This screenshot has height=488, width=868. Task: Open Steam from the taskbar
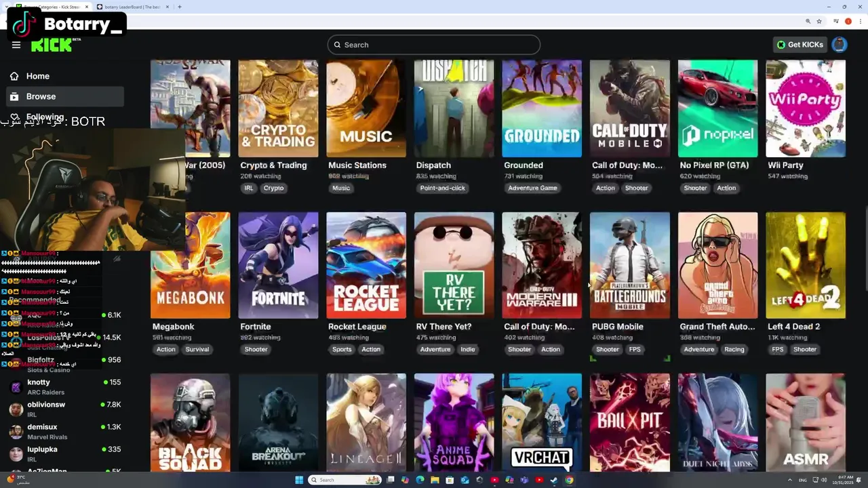tap(554, 480)
